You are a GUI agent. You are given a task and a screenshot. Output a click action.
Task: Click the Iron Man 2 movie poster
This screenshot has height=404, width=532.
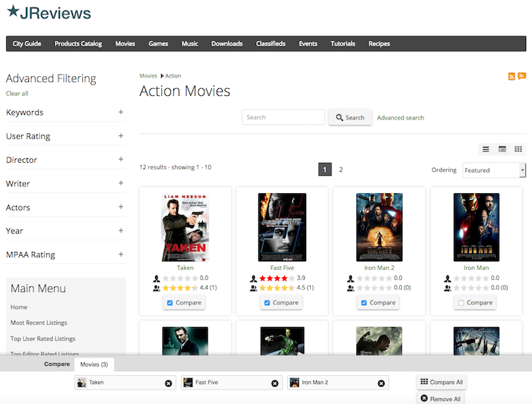[x=379, y=227]
